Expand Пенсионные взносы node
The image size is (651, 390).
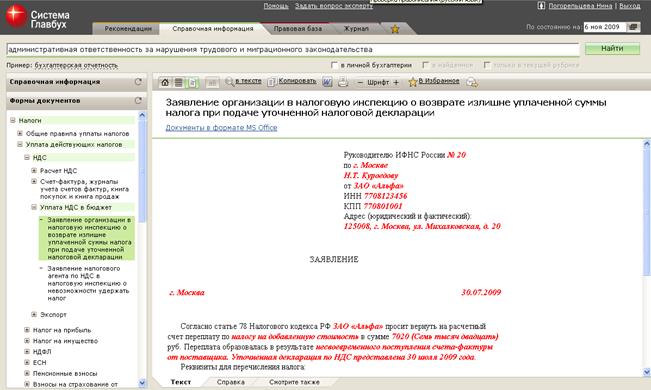[x=27, y=373]
